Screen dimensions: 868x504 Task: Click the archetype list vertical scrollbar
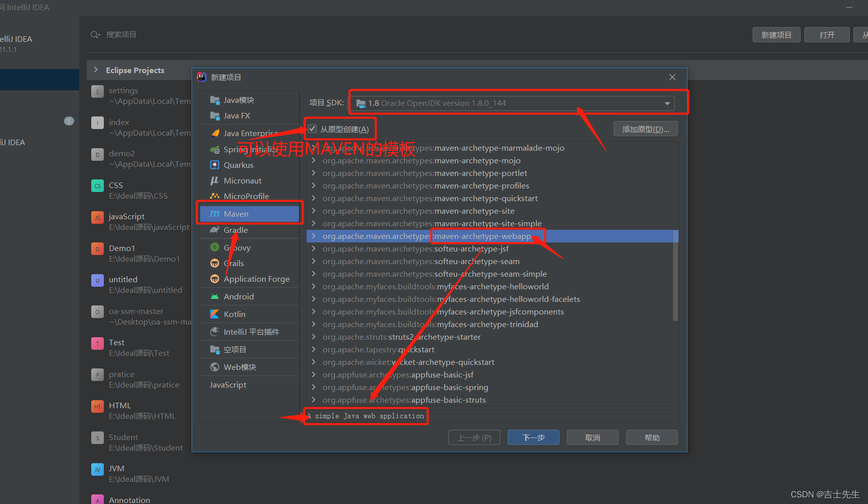click(x=675, y=276)
